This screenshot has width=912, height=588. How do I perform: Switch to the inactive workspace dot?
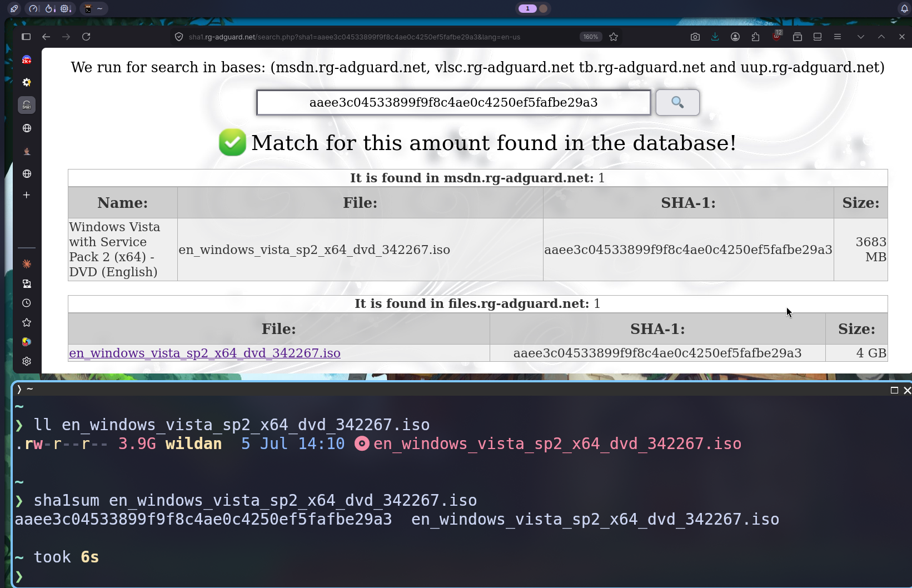point(544,8)
